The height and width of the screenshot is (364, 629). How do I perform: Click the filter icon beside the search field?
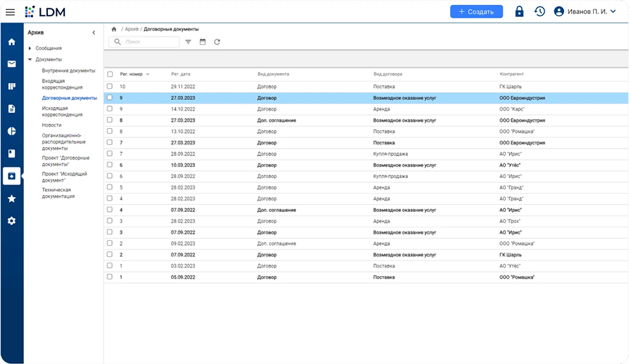(188, 42)
